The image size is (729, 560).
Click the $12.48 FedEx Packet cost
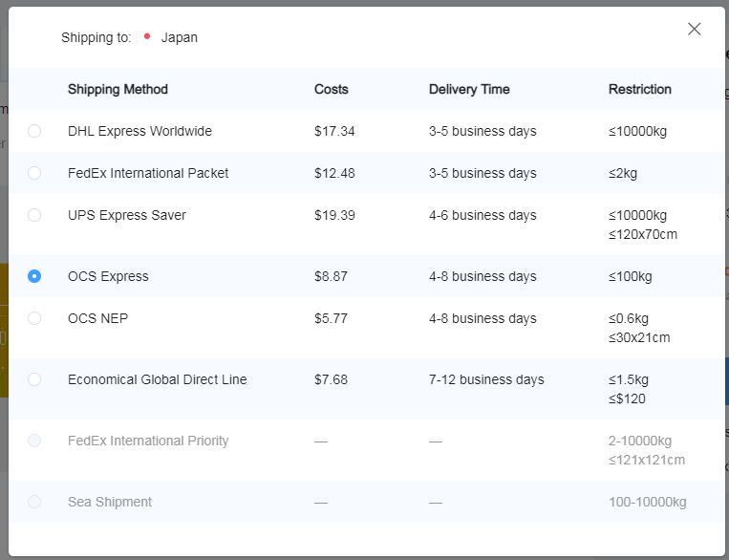[x=334, y=173]
